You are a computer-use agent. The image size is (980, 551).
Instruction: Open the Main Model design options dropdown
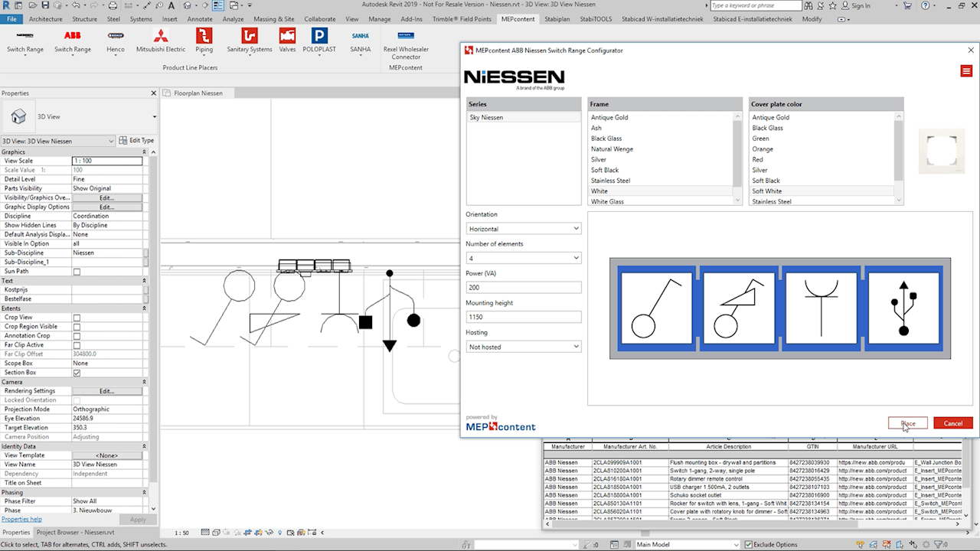[x=688, y=545]
